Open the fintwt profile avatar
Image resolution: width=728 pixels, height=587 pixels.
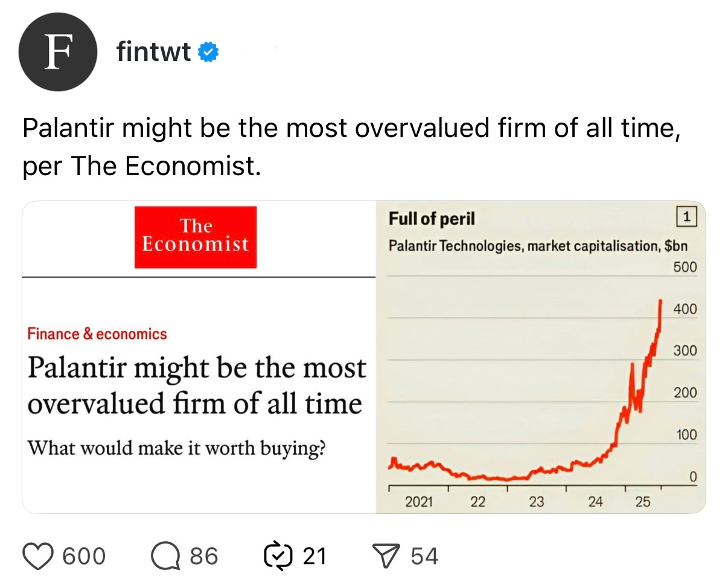(x=59, y=52)
